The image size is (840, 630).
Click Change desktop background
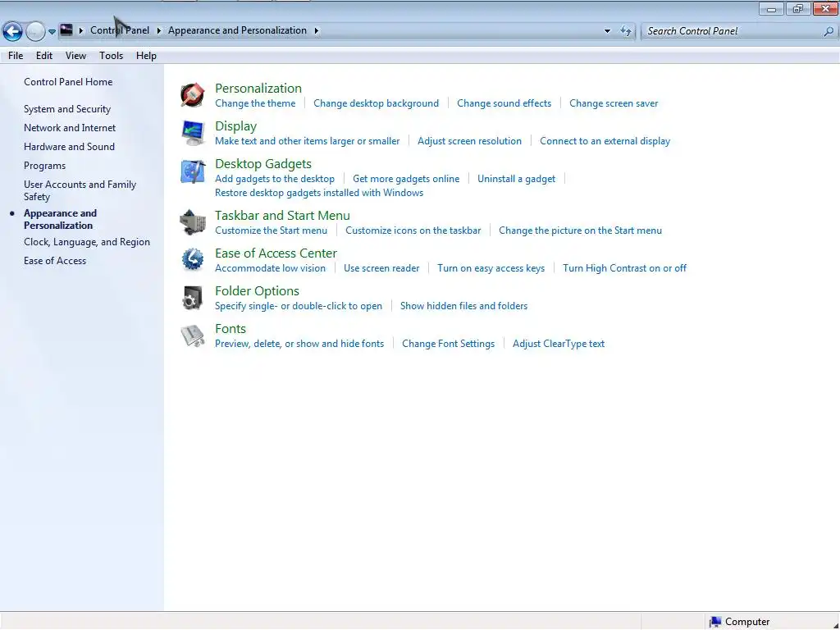376,103
